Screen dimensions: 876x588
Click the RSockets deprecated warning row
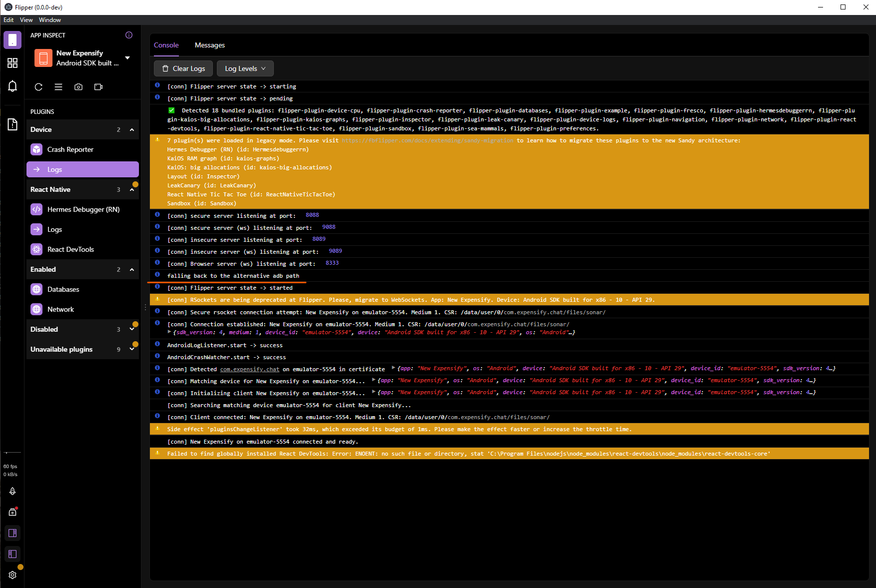point(509,300)
